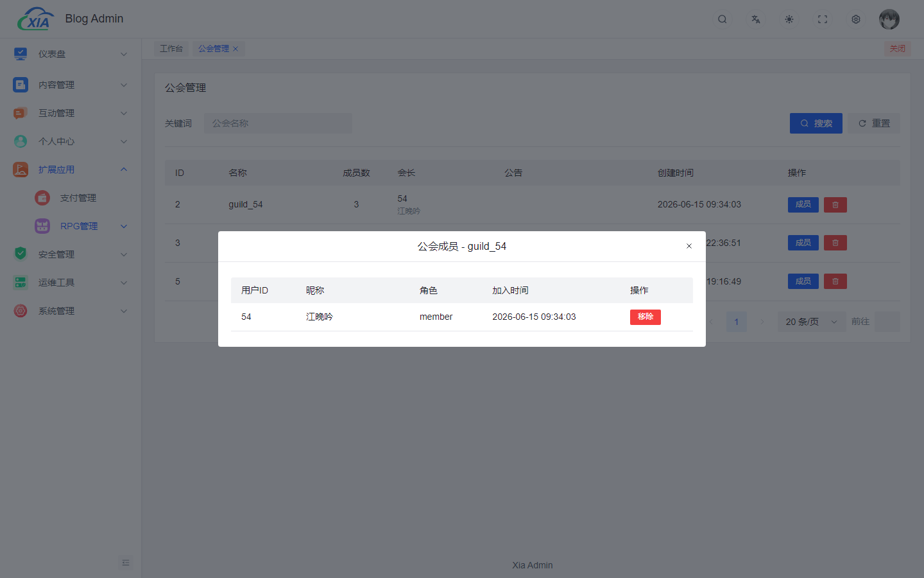Select page 1 in pagination
This screenshot has width=924, height=578.
[737, 322]
